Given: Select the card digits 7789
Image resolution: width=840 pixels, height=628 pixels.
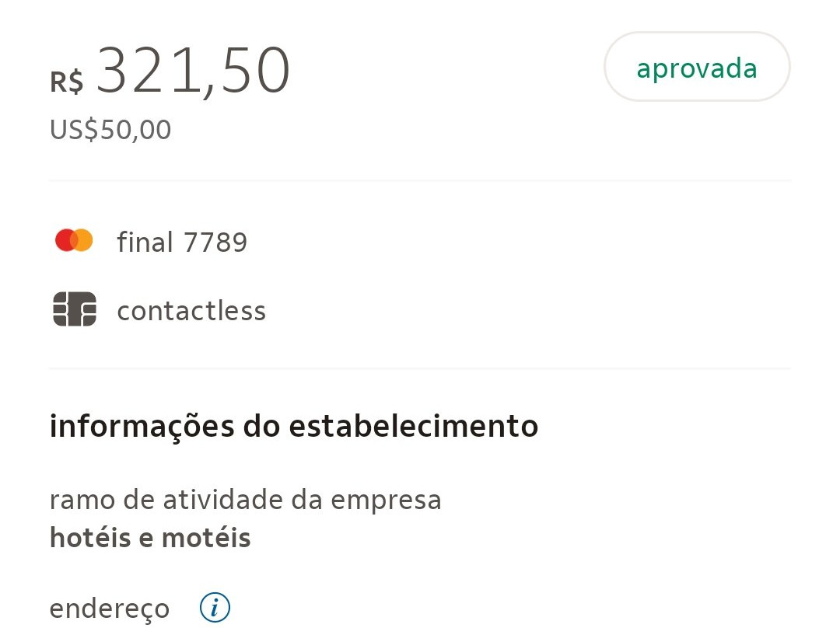Looking at the screenshot, I should pos(215,243).
